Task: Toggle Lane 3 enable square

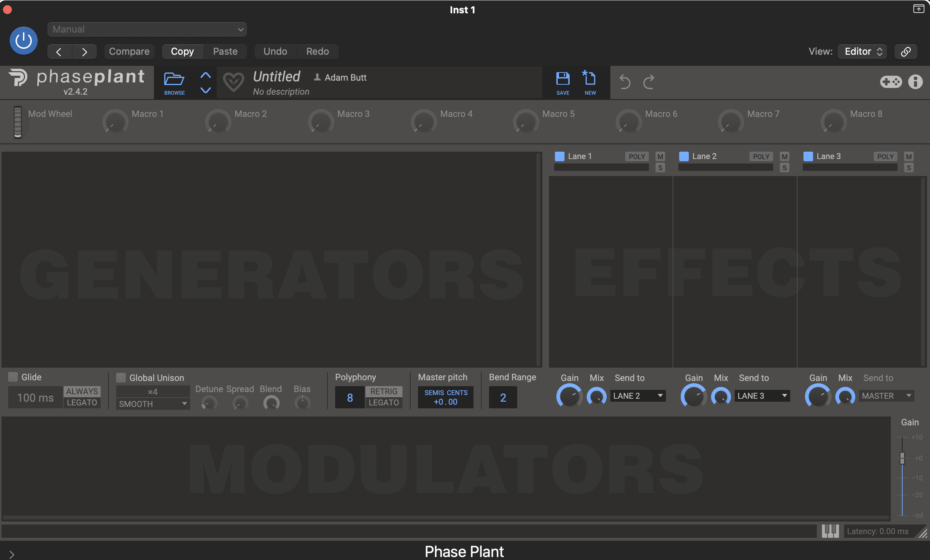Action: click(x=808, y=156)
